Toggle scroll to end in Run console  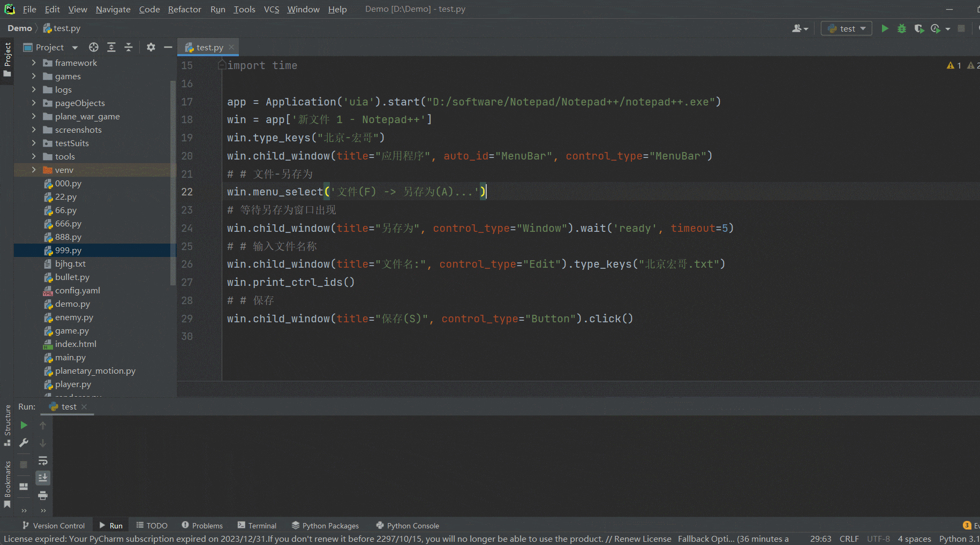tap(43, 478)
